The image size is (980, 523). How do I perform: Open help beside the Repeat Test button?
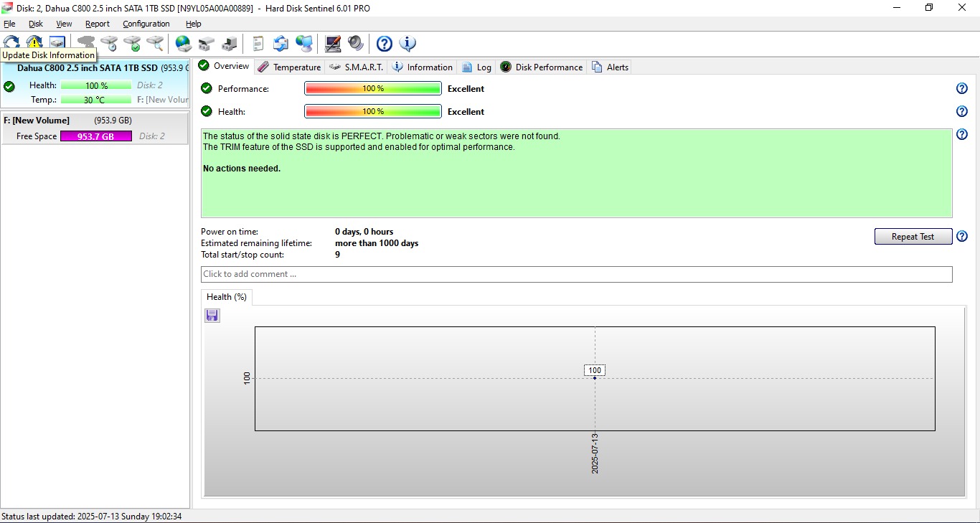(x=962, y=237)
